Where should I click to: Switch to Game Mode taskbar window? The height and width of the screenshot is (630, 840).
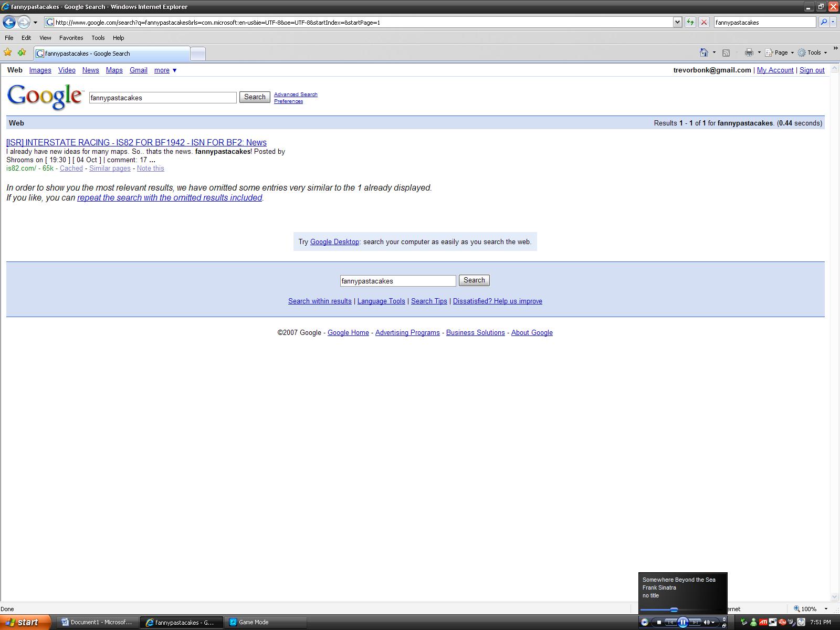coord(267,622)
